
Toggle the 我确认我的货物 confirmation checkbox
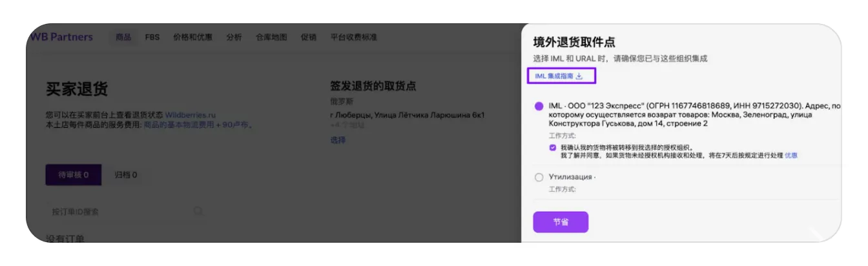click(x=553, y=148)
